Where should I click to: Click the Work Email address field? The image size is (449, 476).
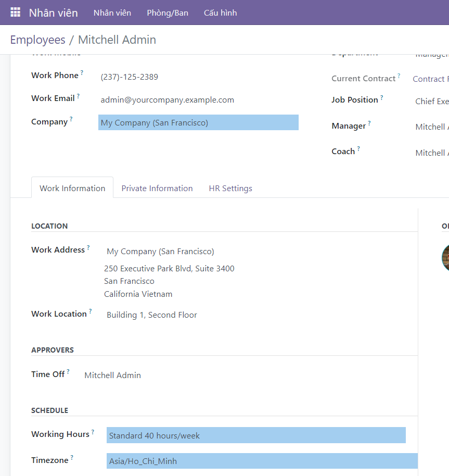168,100
